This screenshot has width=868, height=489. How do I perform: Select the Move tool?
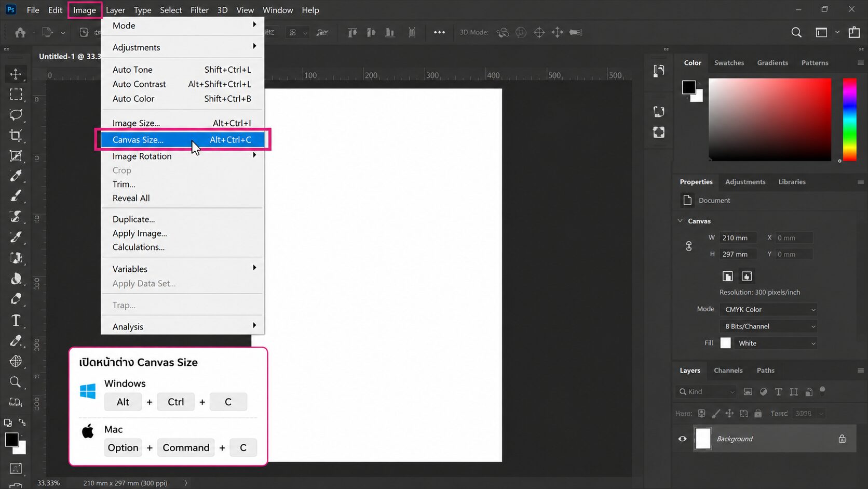click(x=16, y=74)
